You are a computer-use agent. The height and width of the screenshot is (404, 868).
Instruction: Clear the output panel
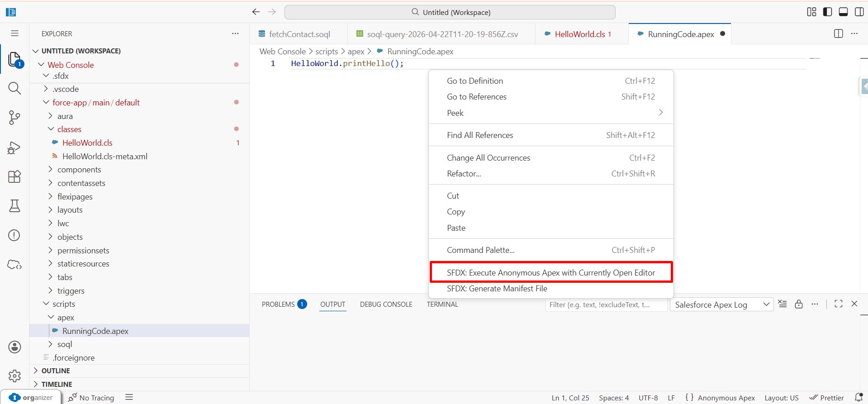click(x=783, y=304)
